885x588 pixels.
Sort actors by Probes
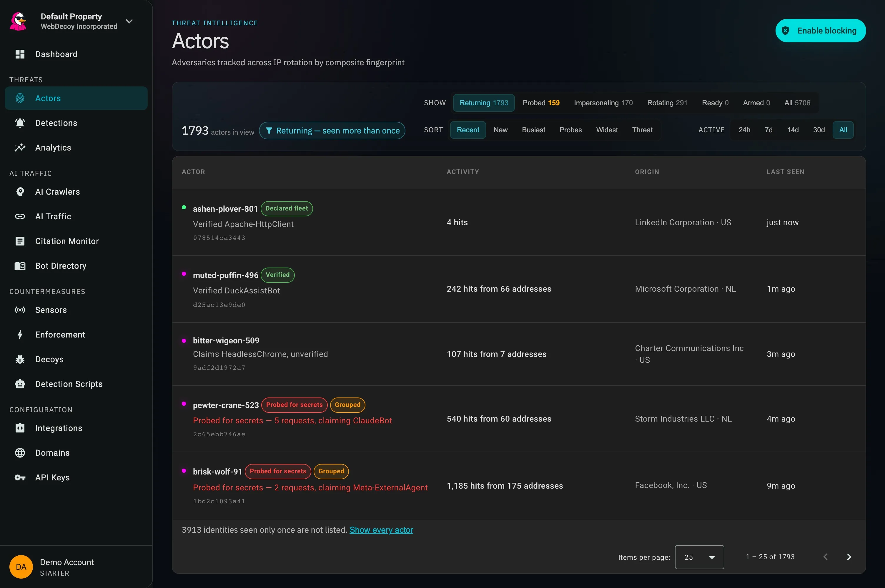click(x=570, y=130)
